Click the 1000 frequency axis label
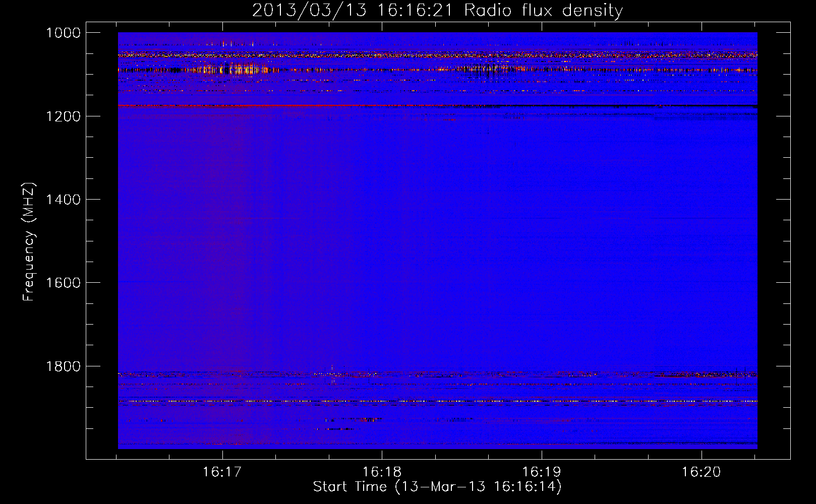The height and width of the screenshot is (504, 816). (63, 33)
